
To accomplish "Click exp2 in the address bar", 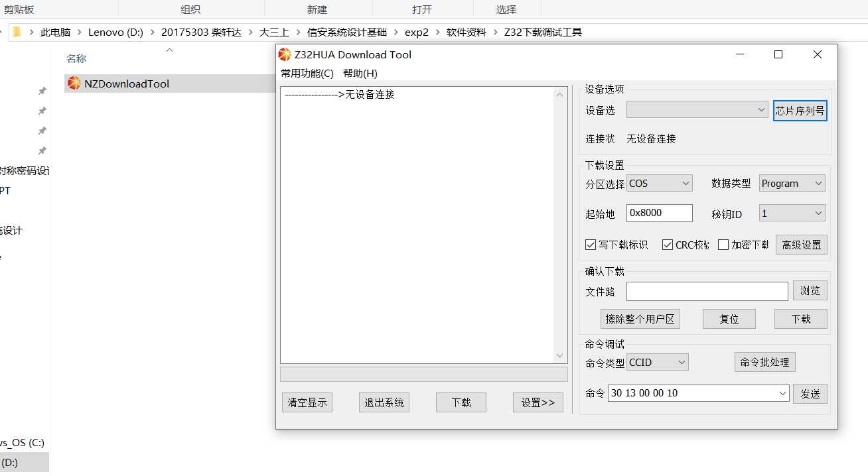I will [416, 32].
